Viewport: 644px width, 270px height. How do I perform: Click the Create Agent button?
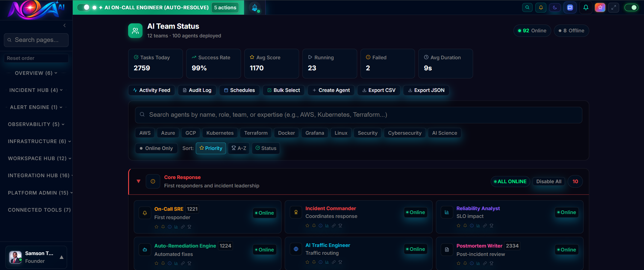[x=331, y=90]
